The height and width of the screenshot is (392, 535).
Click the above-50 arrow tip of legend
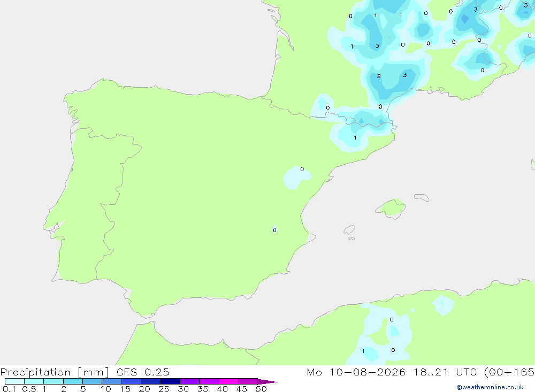pyautogui.click(x=267, y=382)
